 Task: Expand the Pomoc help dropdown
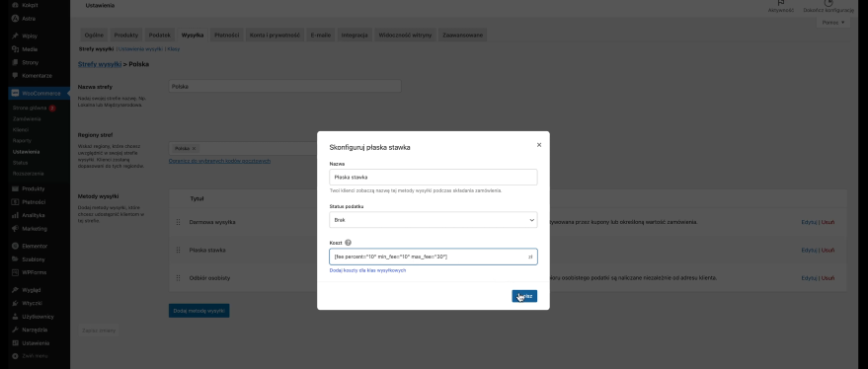[x=833, y=23]
